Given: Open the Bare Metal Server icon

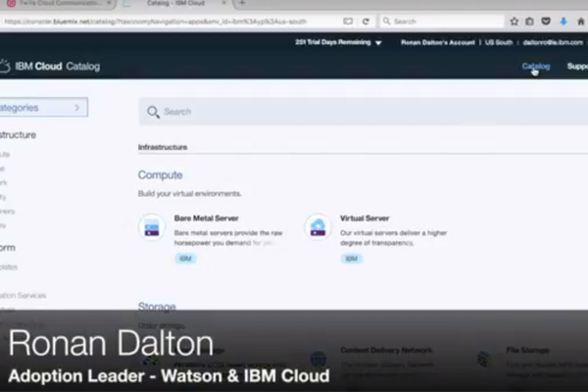Looking at the screenshot, I should 152,227.
